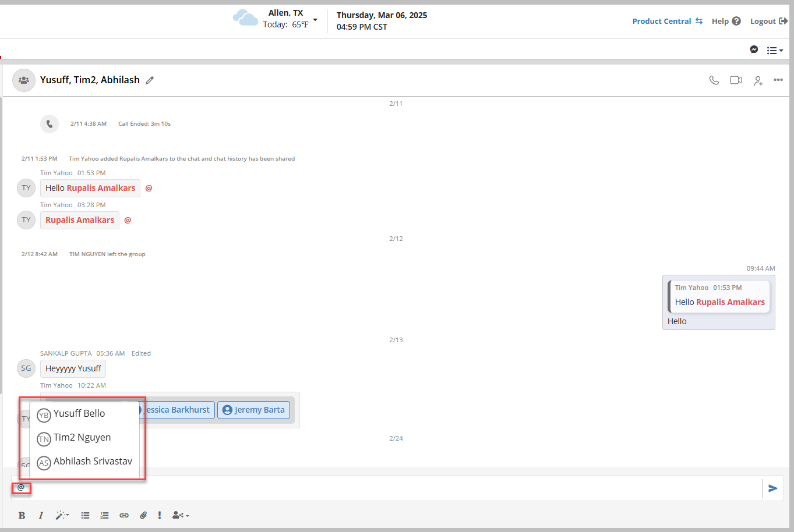794x532 pixels.
Task: Edit the group chat name with pencil icon
Action: pyautogui.click(x=150, y=80)
